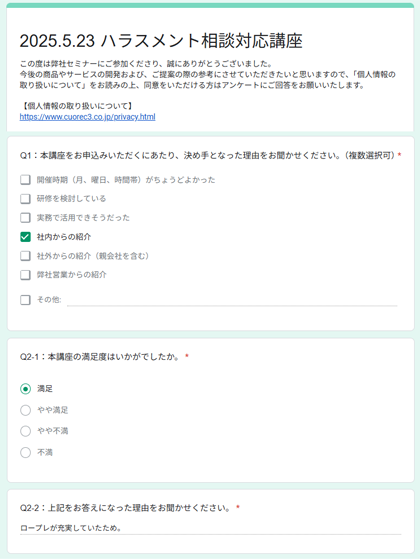Image resolution: width=420 pixels, height=560 pixels.
Task: Click やや満足 option label text
Action: tap(52, 410)
